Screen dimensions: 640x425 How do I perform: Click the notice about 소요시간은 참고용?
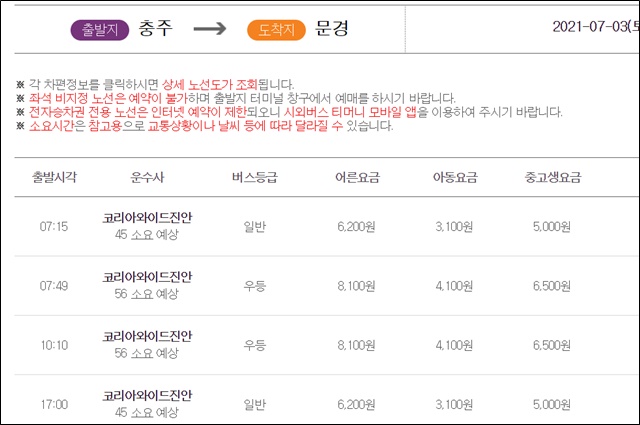(205, 125)
